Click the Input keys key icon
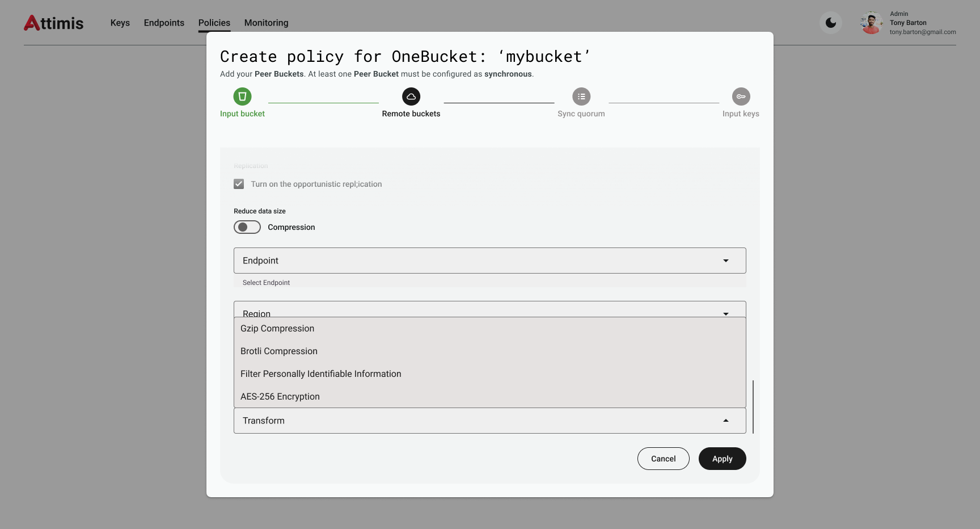This screenshot has height=529, width=980. (x=741, y=96)
